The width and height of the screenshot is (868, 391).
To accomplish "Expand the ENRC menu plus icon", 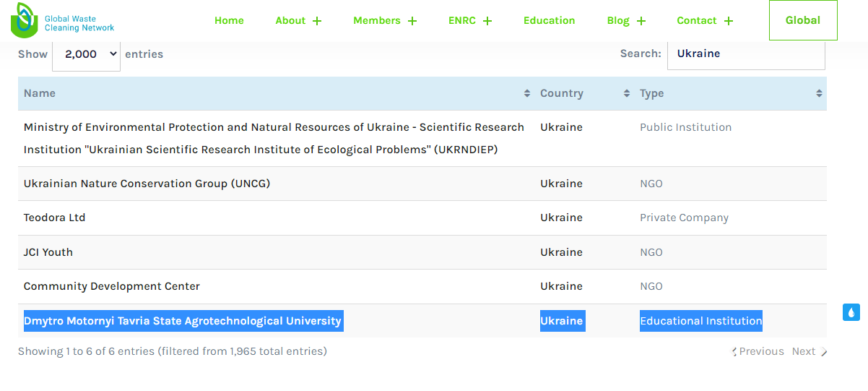I will click(487, 21).
